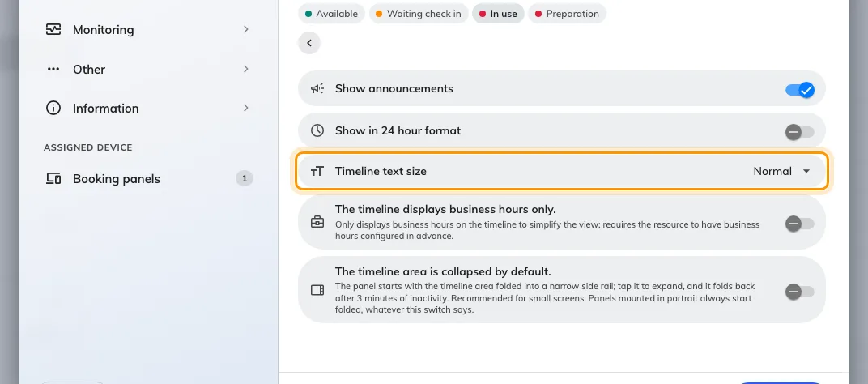Expand the Information chevron arrow

[x=246, y=108]
